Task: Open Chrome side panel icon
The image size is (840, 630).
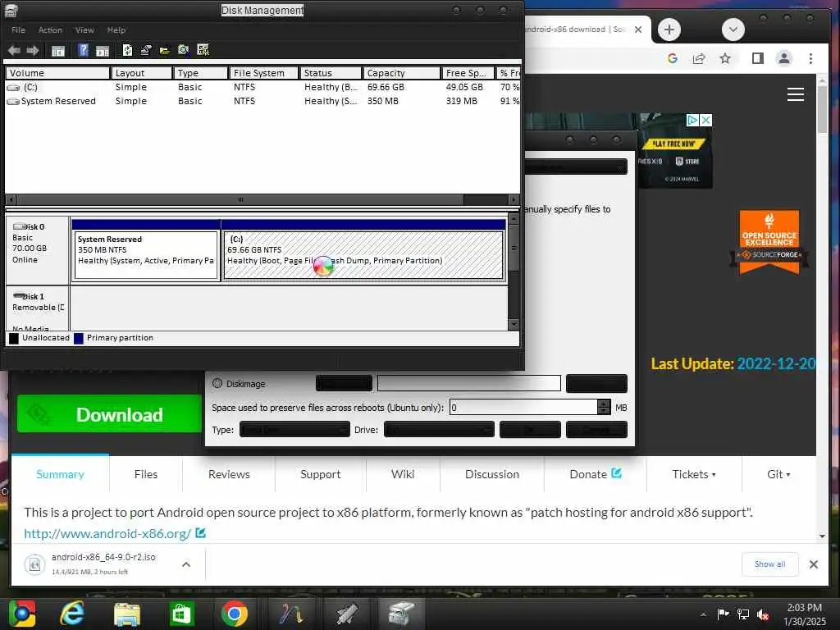Action: (757, 58)
